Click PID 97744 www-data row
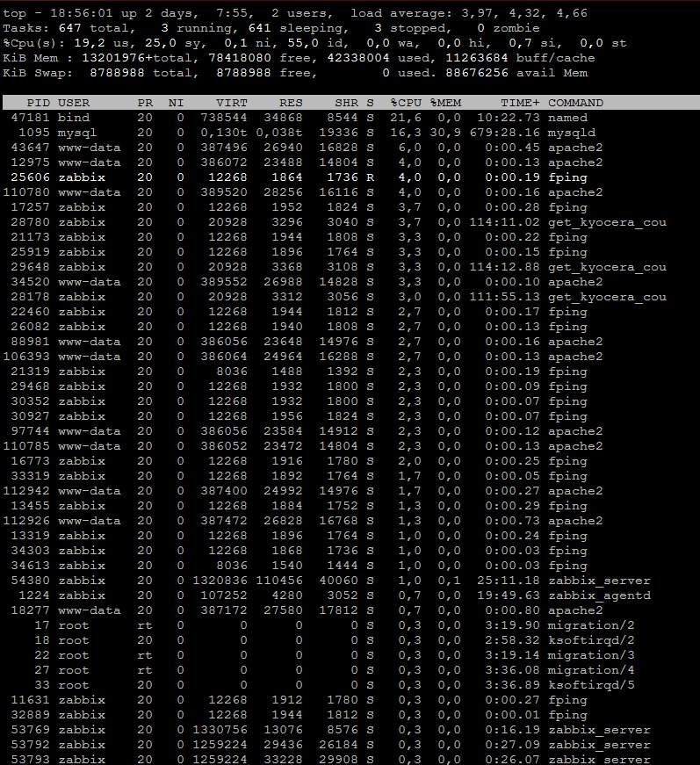This screenshot has height=765, width=700. point(350,431)
